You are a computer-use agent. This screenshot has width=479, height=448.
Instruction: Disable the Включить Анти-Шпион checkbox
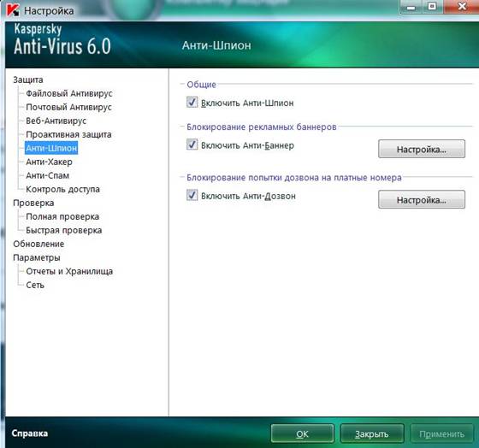coord(192,103)
